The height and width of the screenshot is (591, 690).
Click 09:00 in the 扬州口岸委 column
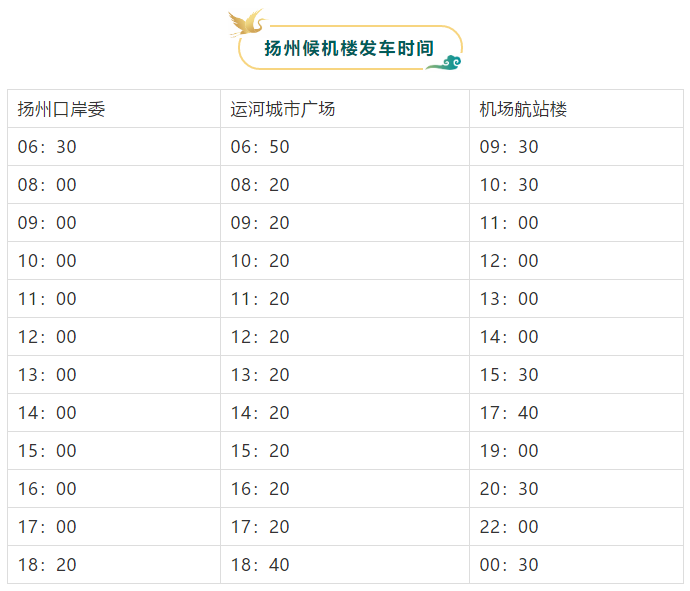click(114, 223)
